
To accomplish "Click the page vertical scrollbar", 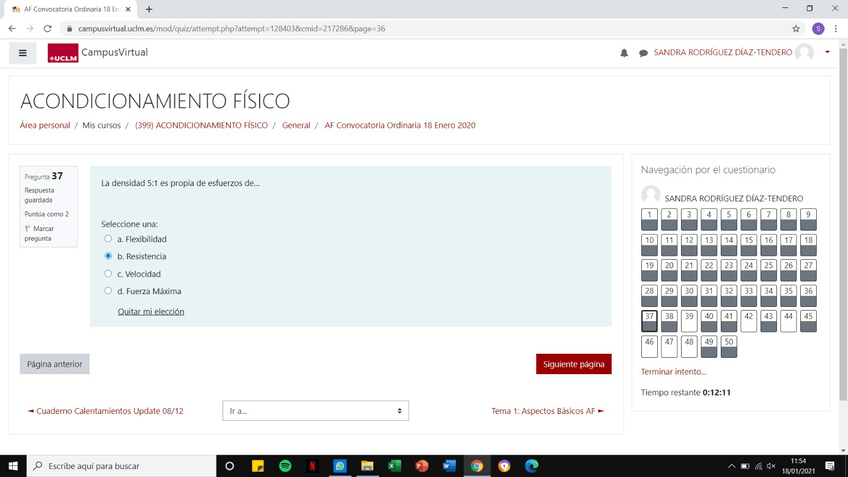I will pyautogui.click(x=843, y=224).
